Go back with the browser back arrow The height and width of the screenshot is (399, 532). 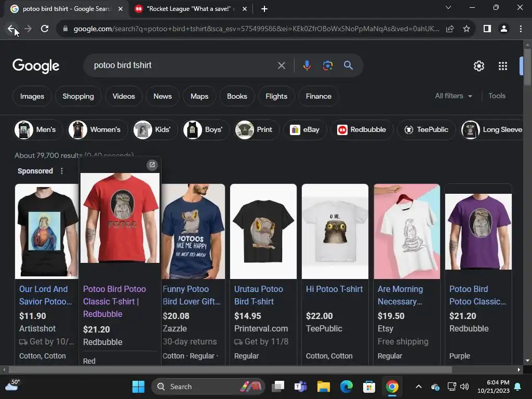tap(11, 29)
